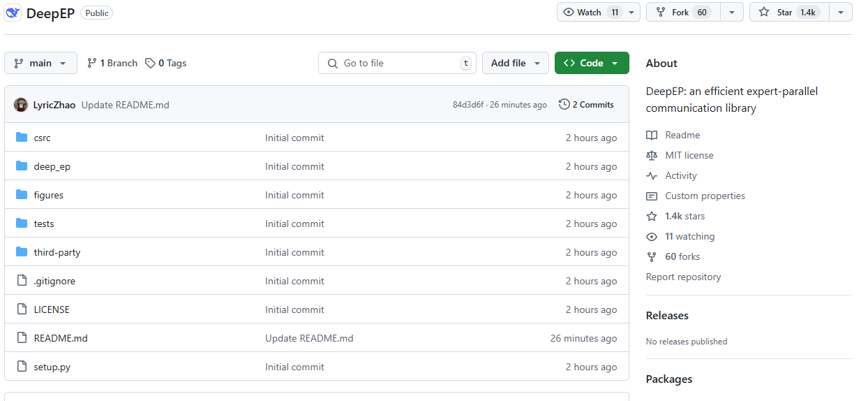Image resolution: width=868 pixels, height=401 pixels.
Task: Click the MIT license scale icon
Action: (652, 155)
